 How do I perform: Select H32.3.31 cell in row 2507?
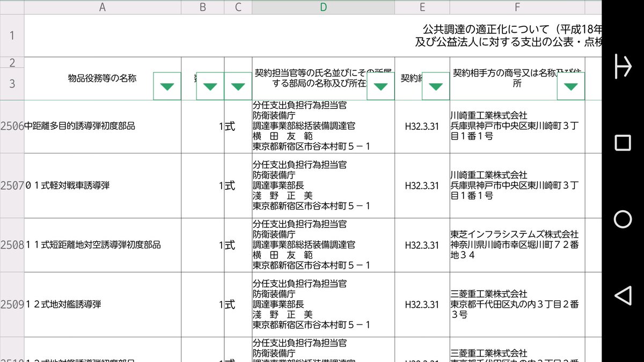422,186
